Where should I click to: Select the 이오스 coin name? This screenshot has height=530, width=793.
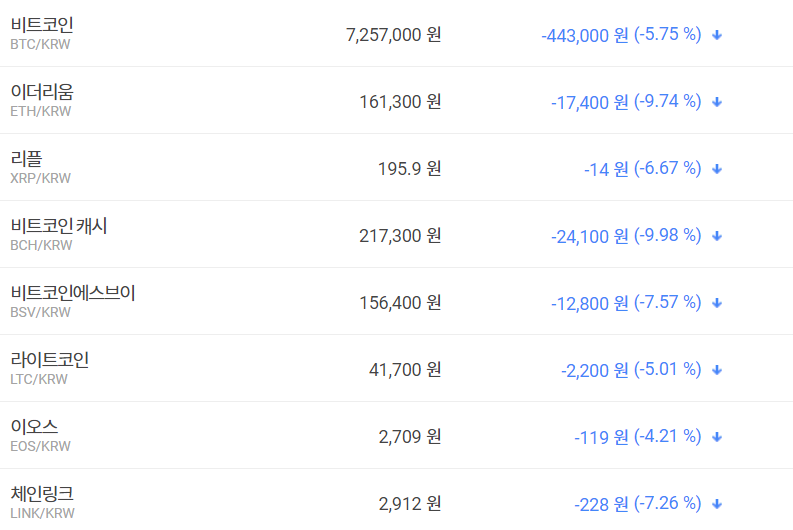coord(34,427)
